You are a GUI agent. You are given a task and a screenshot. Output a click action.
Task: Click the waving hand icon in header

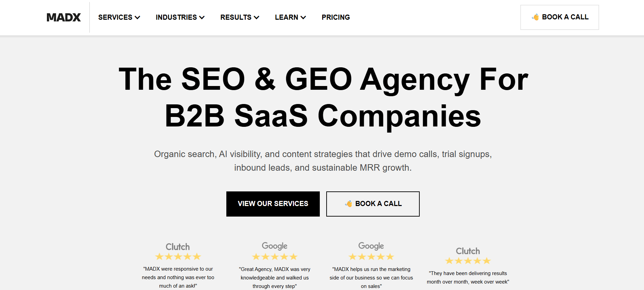tap(535, 17)
